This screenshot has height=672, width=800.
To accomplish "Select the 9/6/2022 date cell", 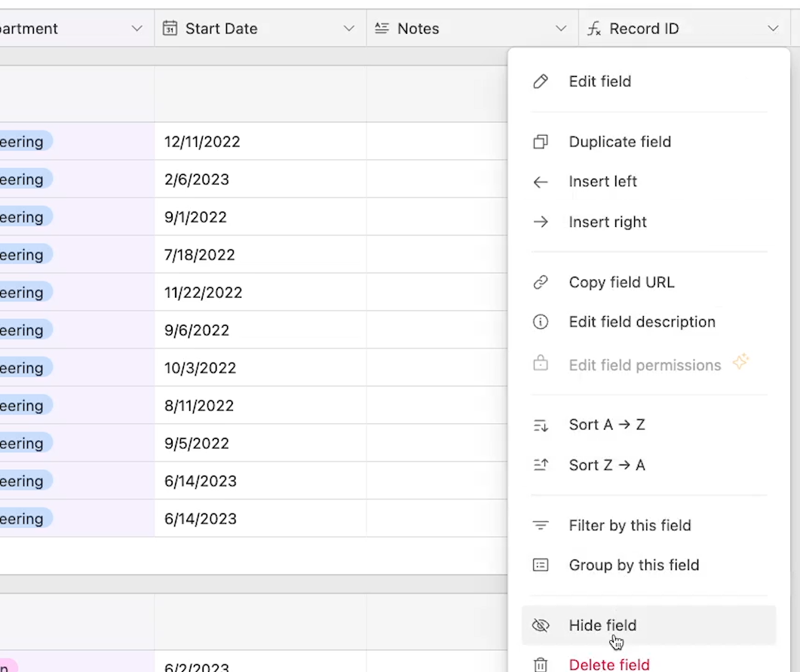I will (260, 330).
